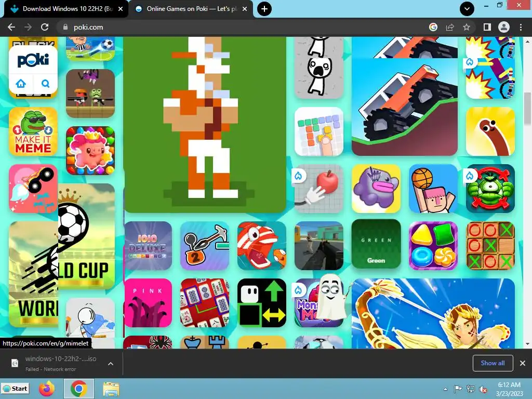Click Show all downloads button
This screenshot has height=399, width=532.
tap(493, 363)
